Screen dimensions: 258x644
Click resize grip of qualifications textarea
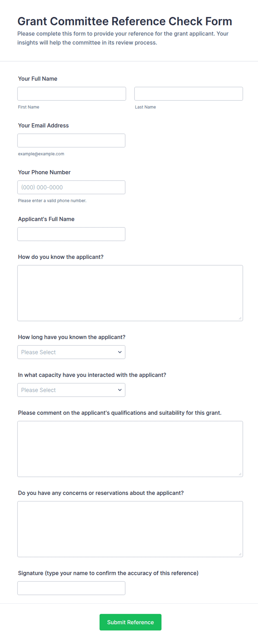[240, 474]
